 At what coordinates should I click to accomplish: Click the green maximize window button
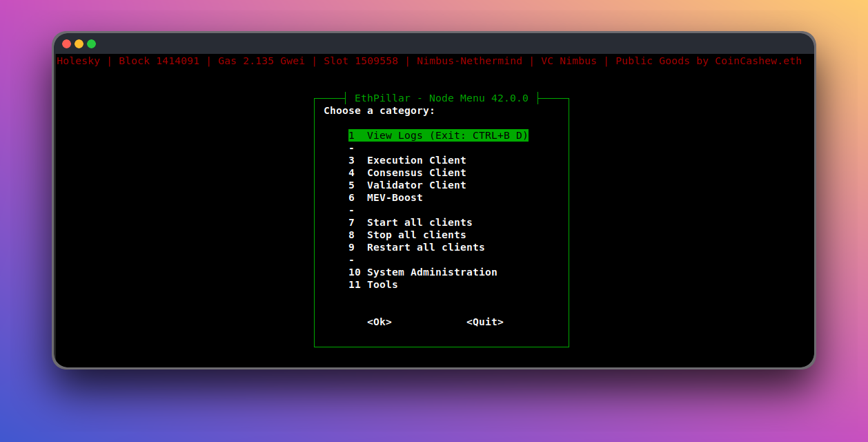tap(92, 44)
